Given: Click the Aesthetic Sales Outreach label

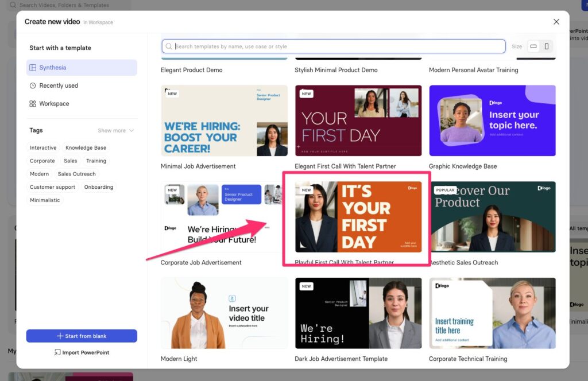Looking at the screenshot, I should (465, 263).
